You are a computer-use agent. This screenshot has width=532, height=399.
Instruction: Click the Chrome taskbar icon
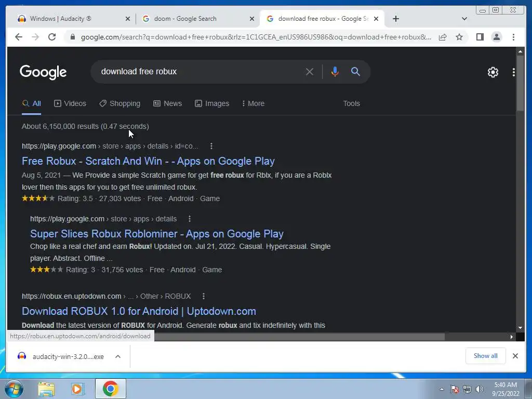click(x=110, y=389)
